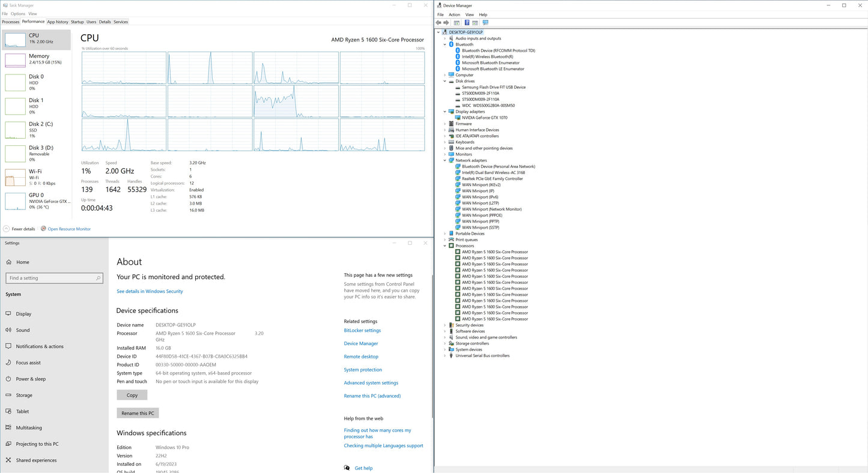This screenshot has width=868, height=473.
Task: Expand the Universal Serial Bus controllers node
Action: tap(445, 355)
